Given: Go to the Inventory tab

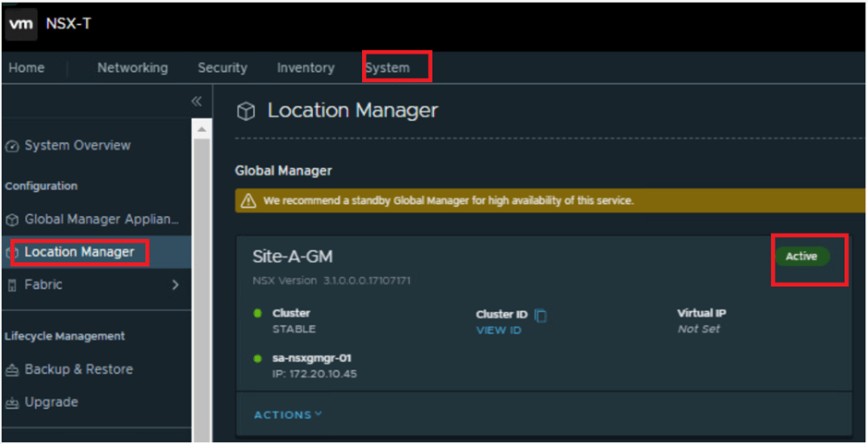Looking at the screenshot, I should coord(305,68).
